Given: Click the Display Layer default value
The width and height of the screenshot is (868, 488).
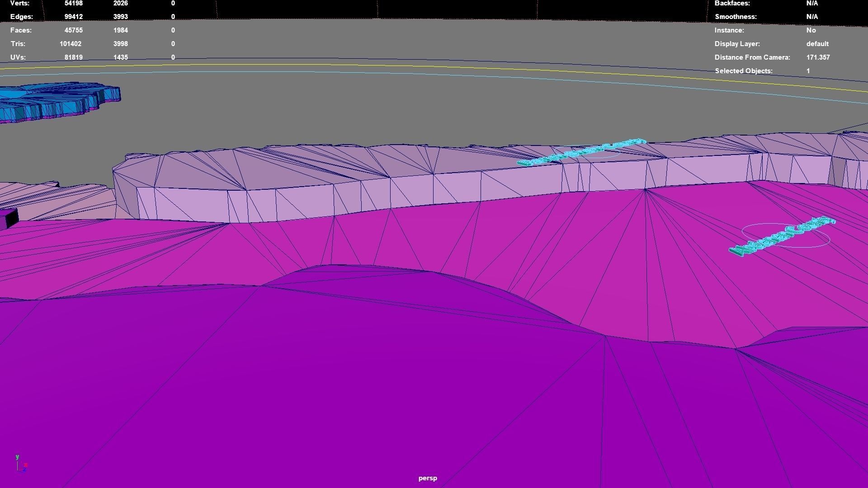Looking at the screenshot, I should [x=817, y=44].
